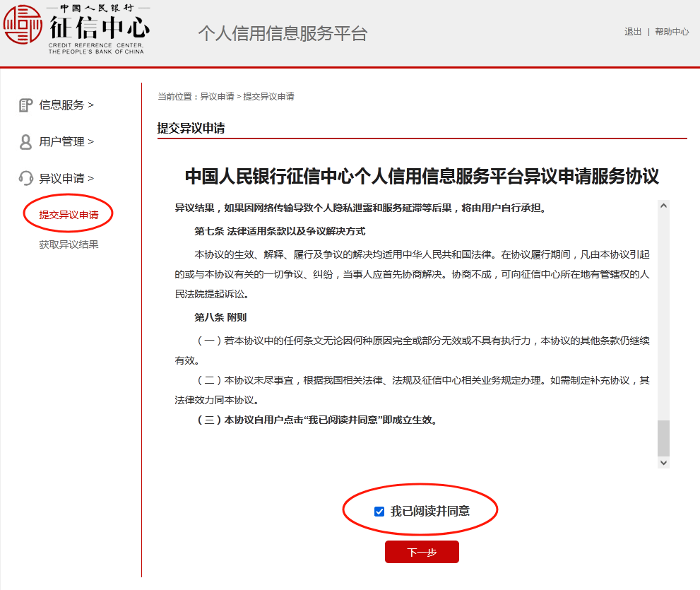
Task: Uncheck the 我已阅读并同意 agreement checkbox
Action: coord(379,509)
